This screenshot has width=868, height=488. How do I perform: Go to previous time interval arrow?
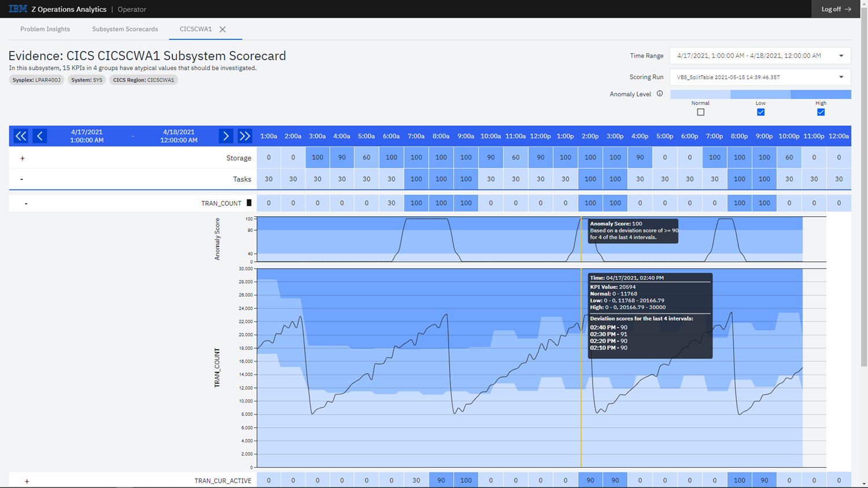40,136
